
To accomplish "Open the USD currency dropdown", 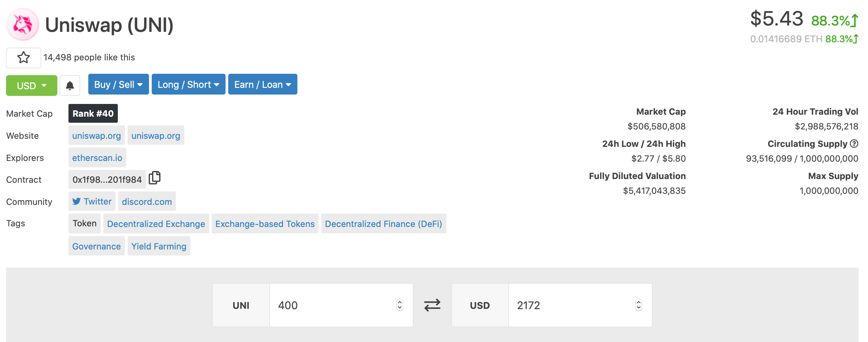I will (32, 85).
